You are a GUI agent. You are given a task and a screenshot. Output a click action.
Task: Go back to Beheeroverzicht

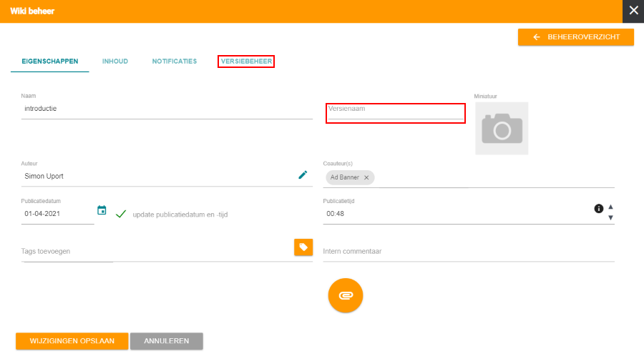coord(576,37)
